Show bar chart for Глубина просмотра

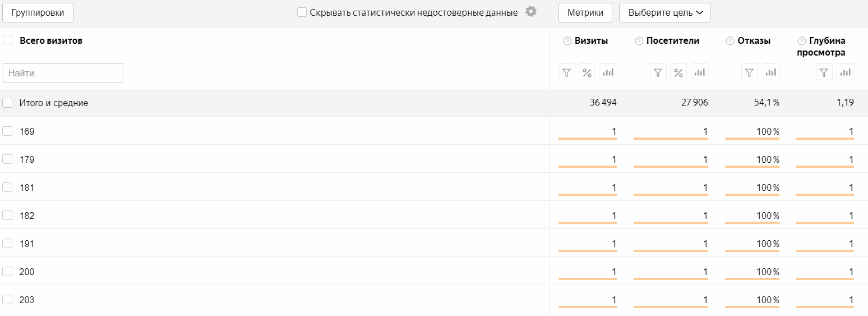(846, 72)
